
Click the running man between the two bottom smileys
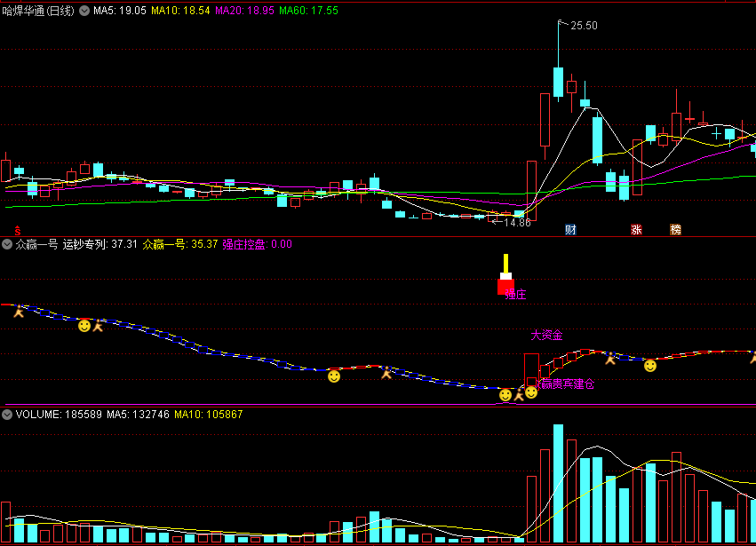519,395
